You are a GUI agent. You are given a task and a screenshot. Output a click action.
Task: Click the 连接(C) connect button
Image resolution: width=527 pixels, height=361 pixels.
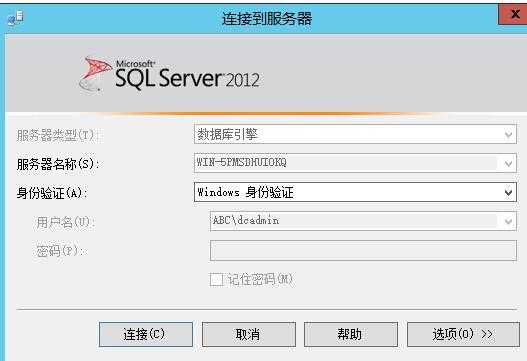coord(146,334)
